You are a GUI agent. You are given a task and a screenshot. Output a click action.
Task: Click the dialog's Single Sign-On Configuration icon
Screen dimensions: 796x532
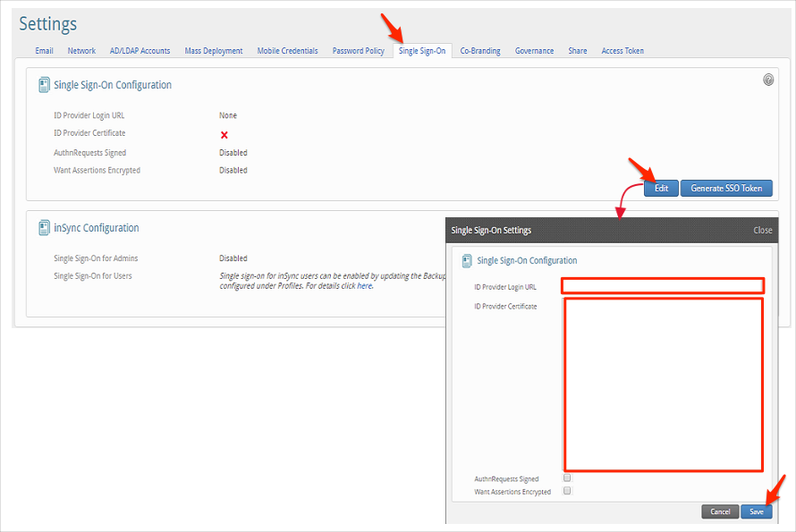coord(467,261)
